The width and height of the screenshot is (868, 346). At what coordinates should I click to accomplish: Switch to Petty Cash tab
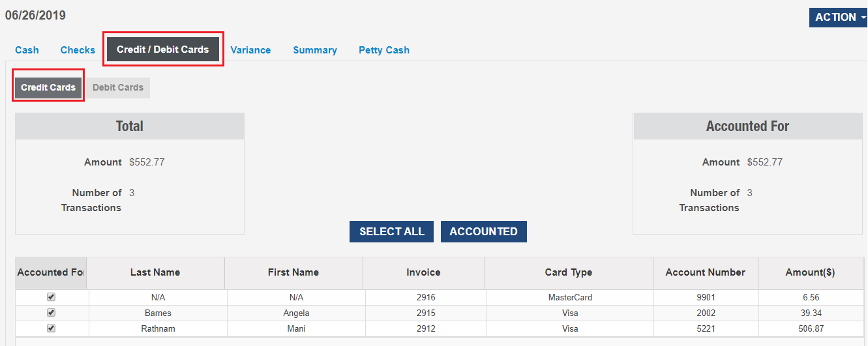(384, 50)
